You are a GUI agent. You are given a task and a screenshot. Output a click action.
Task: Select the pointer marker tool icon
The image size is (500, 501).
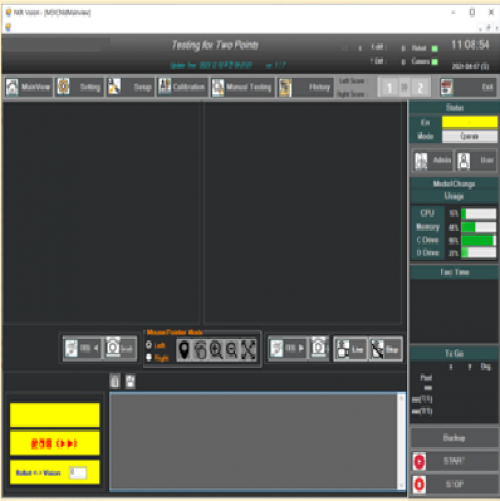coord(184,350)
